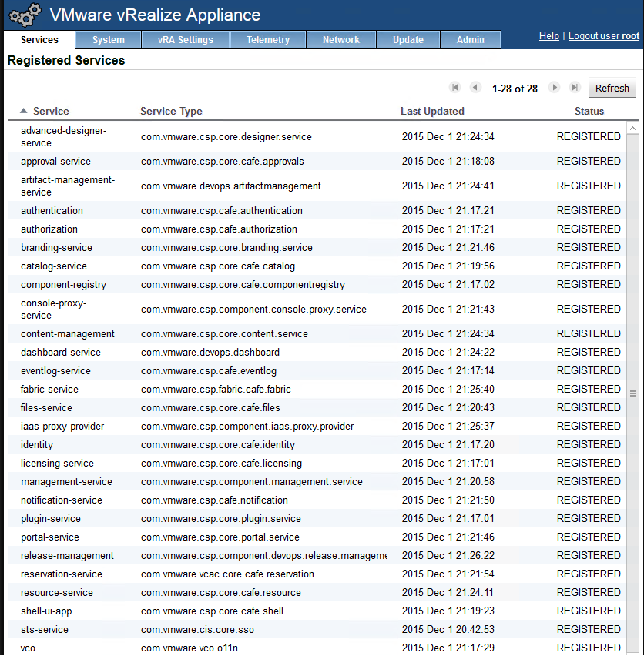644x656 pixels.
Task: Click timestamp 2015 Dec 1 20:42:53
Action: coord(448,629)
